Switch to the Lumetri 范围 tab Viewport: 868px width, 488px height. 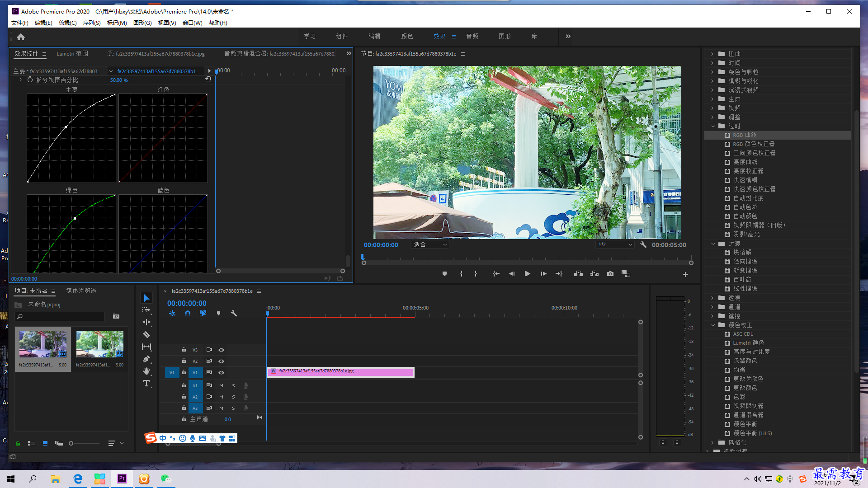[72, 53]
